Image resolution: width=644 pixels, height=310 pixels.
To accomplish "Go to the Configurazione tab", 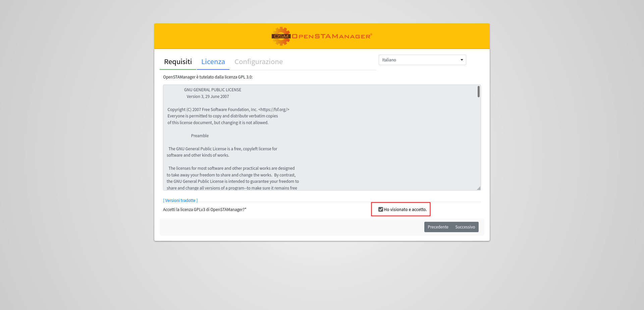I will pyautogui.click(x=259, y=62).
